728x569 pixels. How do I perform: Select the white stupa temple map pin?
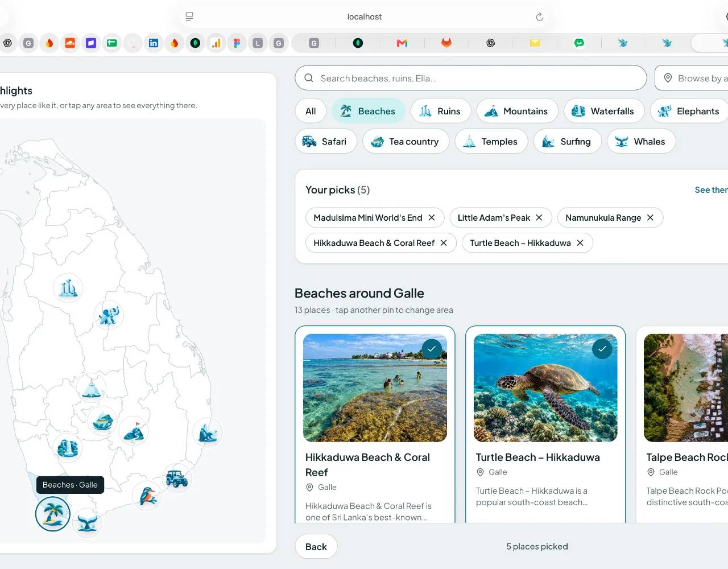click(x=92, y=388)
